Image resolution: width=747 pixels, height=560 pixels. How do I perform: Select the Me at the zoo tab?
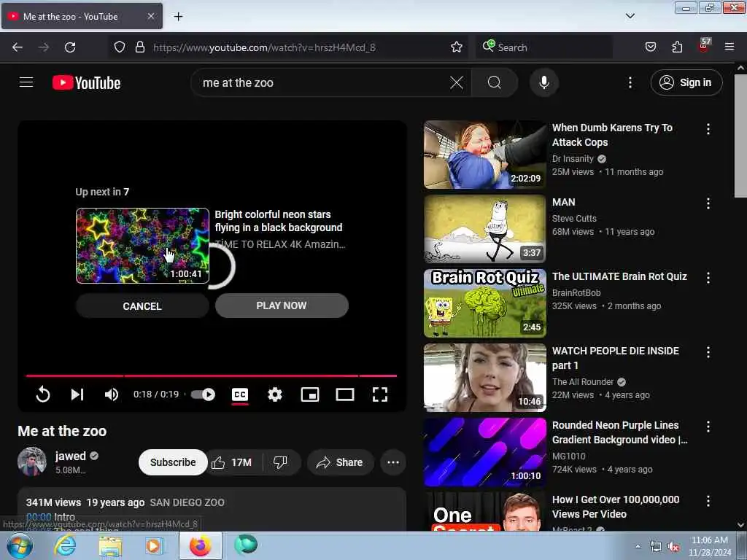click(82, 16)
